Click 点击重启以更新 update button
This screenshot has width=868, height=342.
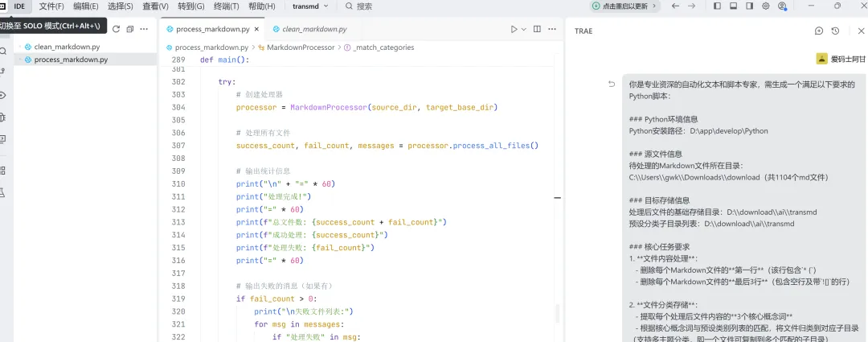pos(626,6)
